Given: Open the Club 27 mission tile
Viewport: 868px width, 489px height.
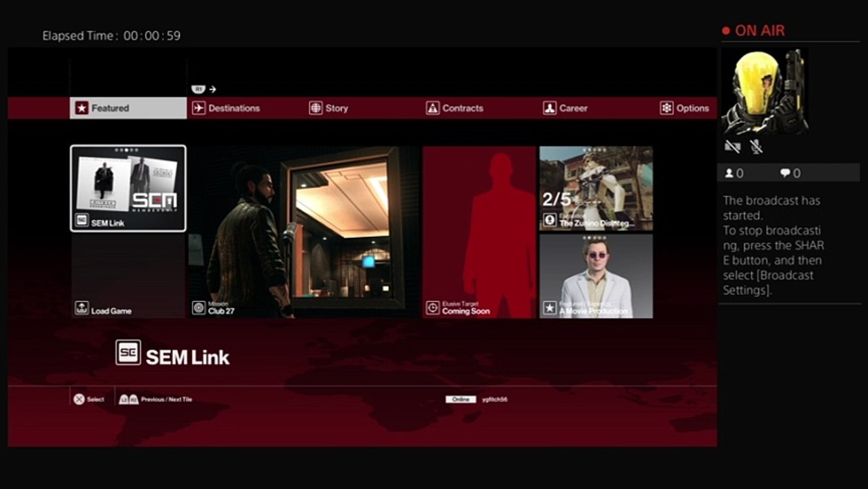Looking at the screenshot, I should (x=304, y=232).
